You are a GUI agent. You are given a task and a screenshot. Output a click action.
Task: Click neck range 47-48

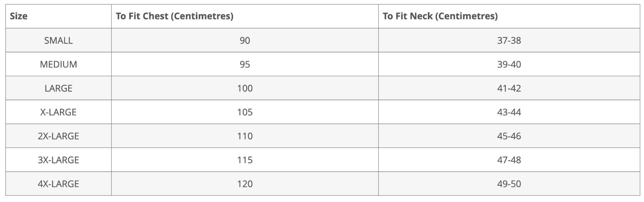pyautogui.click(x=509, y=160)
